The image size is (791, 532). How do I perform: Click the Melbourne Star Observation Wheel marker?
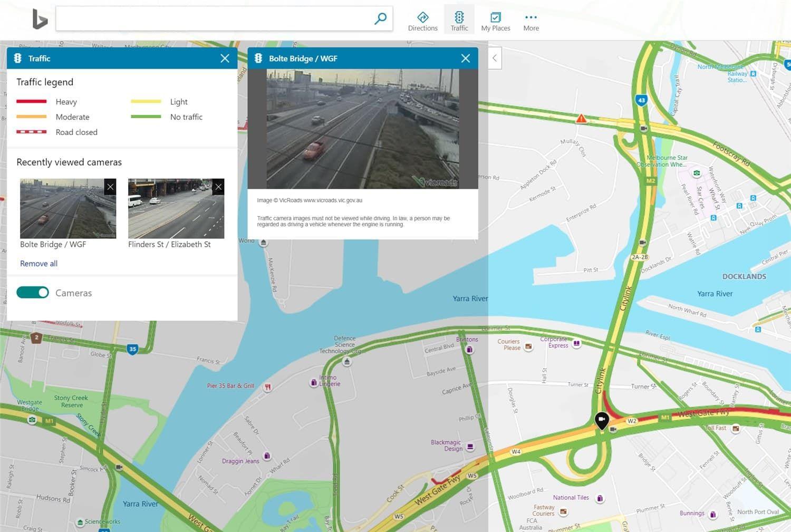pos(697,173)
